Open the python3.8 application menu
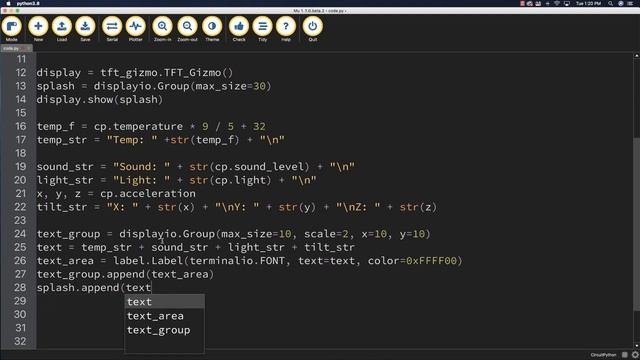 (28, 3)
